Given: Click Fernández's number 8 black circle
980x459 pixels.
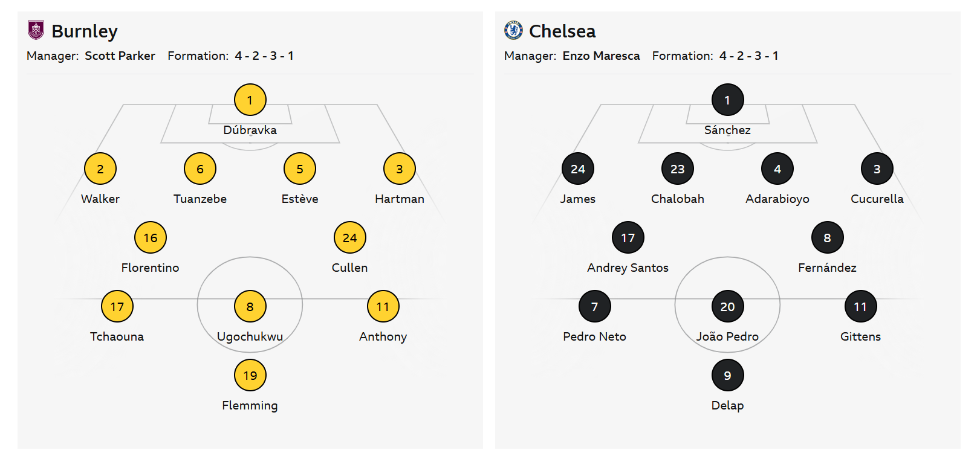Looking at the screenshot, I should click(827, 237).
